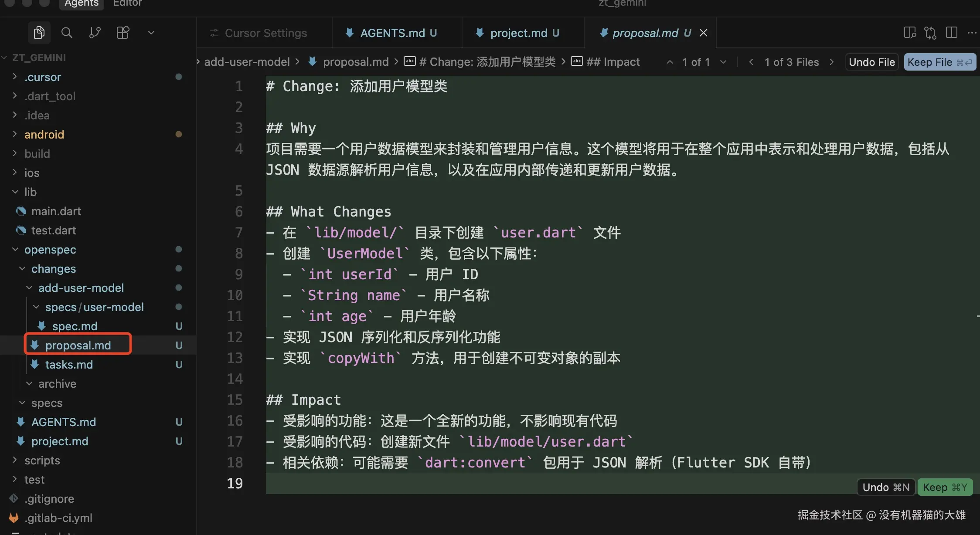Expand the android folder
This screenshot has height=535, width=980.
[44, 134]
